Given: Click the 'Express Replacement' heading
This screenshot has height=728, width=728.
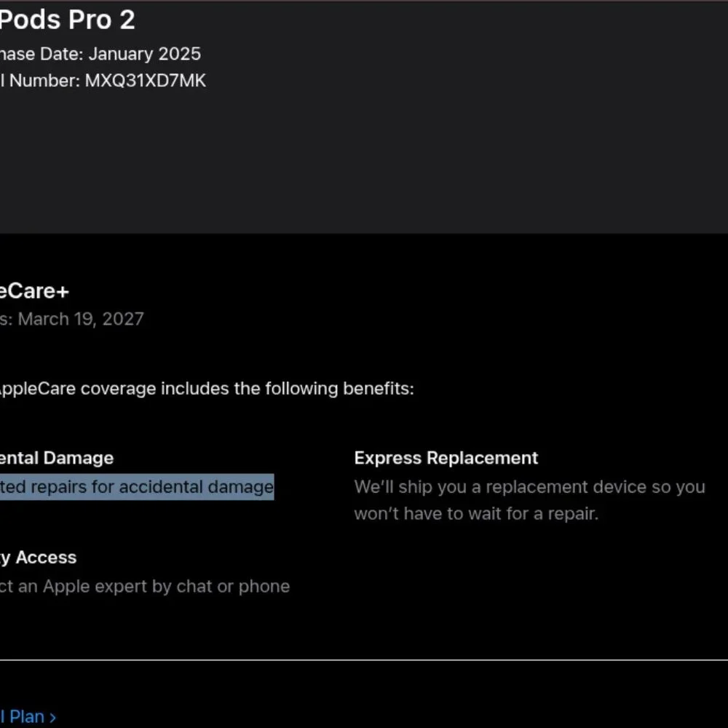Looking at the screenshot, I should point(446,458).
